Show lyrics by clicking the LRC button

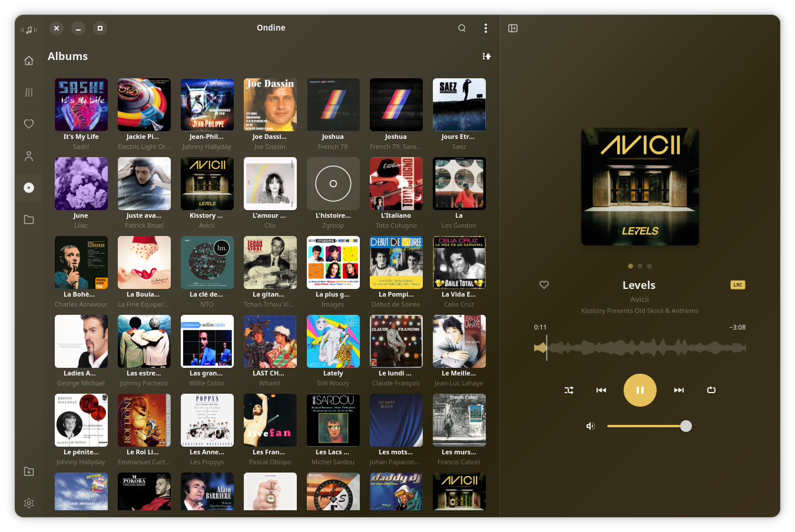[738, 285]
